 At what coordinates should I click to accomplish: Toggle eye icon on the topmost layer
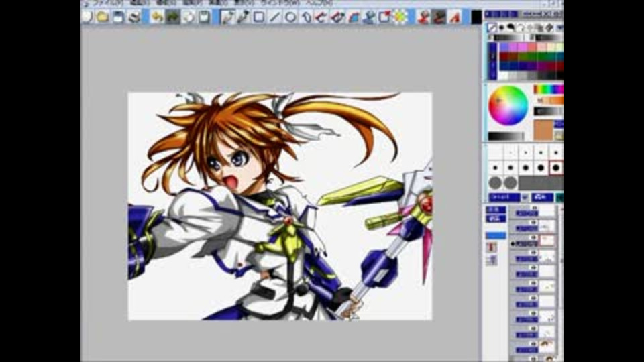pyautogui.click(x=535, y=208)
